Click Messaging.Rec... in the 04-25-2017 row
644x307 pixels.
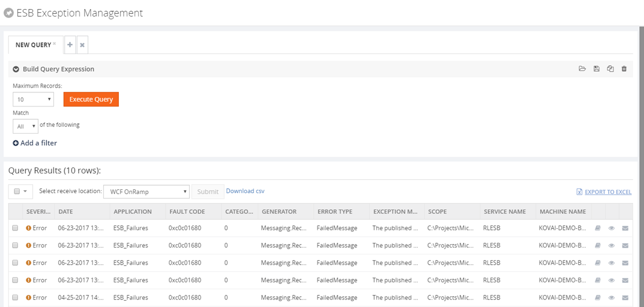point(284,297)
